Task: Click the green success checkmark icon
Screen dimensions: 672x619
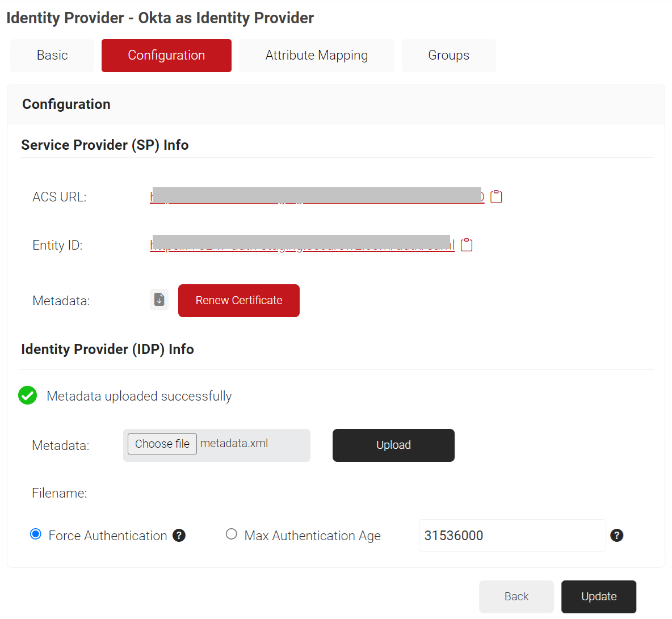Action: tap(27, 395)
